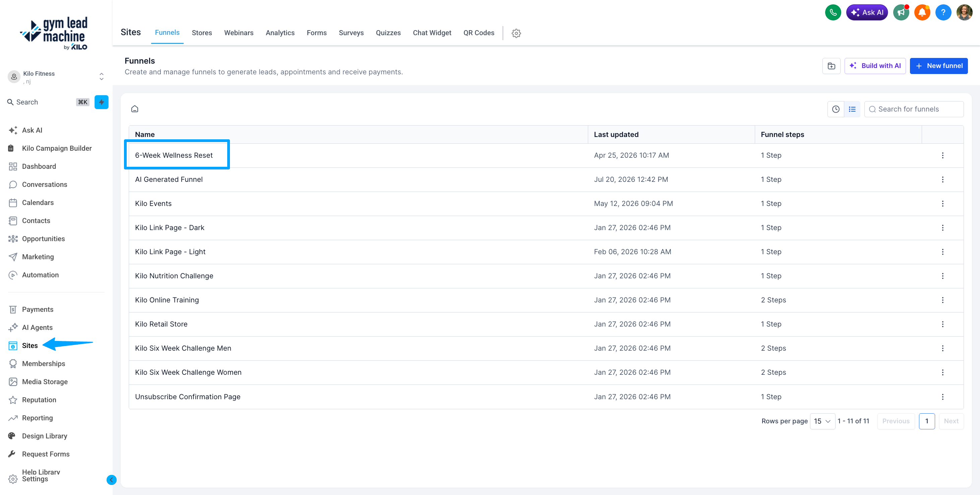Viewport: 980px width, 495px height.
Task: Open the Kilo Nutrition Challenge funnel
Action: [174, 276]
